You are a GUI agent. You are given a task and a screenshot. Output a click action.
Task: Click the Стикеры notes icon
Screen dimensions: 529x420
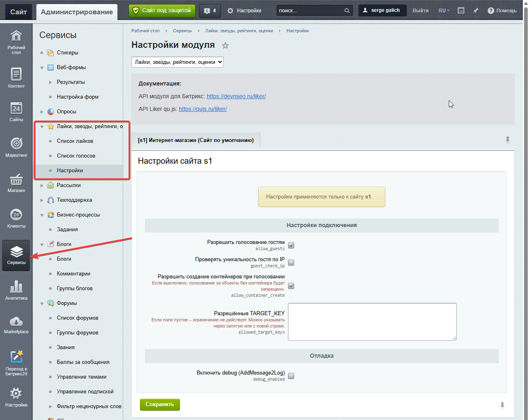[x=51, y=52]
